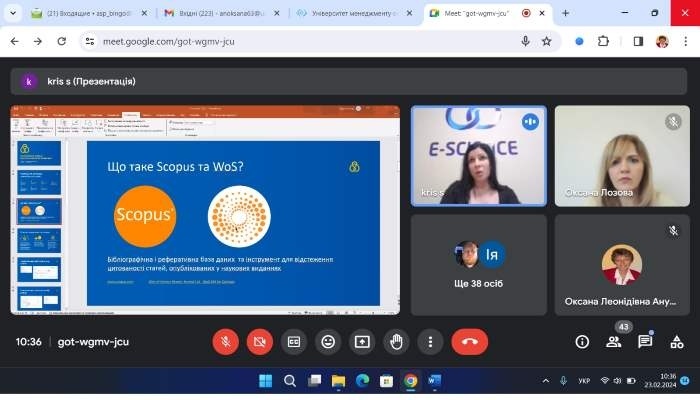Bookmark this page with the star icon
This screenshot has height=400, width=700.
[x=547, y=41]
